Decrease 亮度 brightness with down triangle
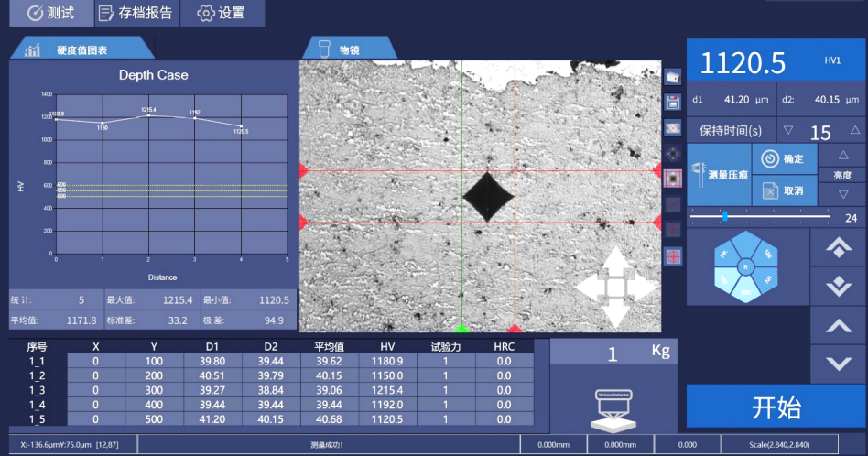Screen dimensions: 868x456 [843, 194]
